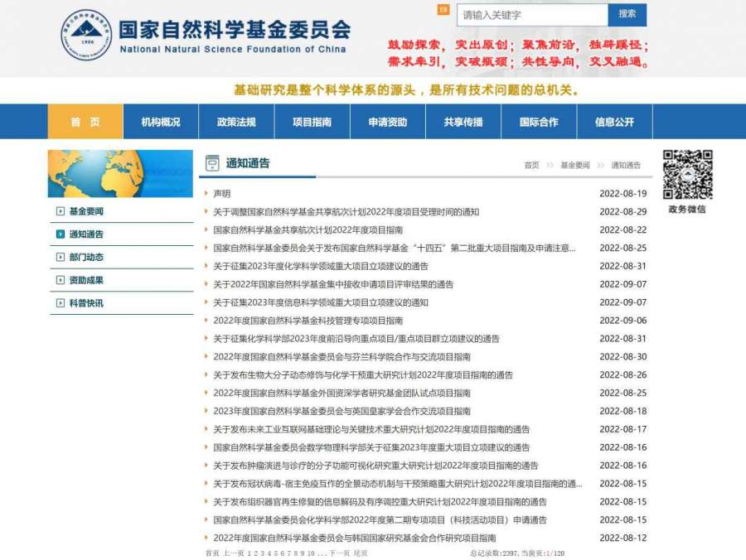746x560 pixels.
Task: Focus the 请输入关键字 search field
Action: coord(532,15)
